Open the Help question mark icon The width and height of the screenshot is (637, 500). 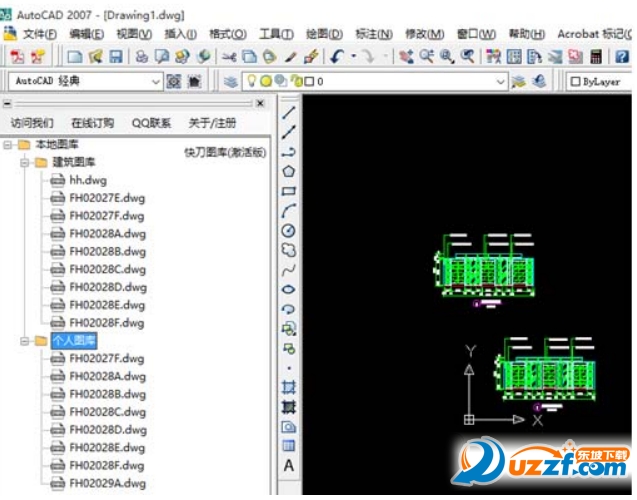[x=622, y=56]
